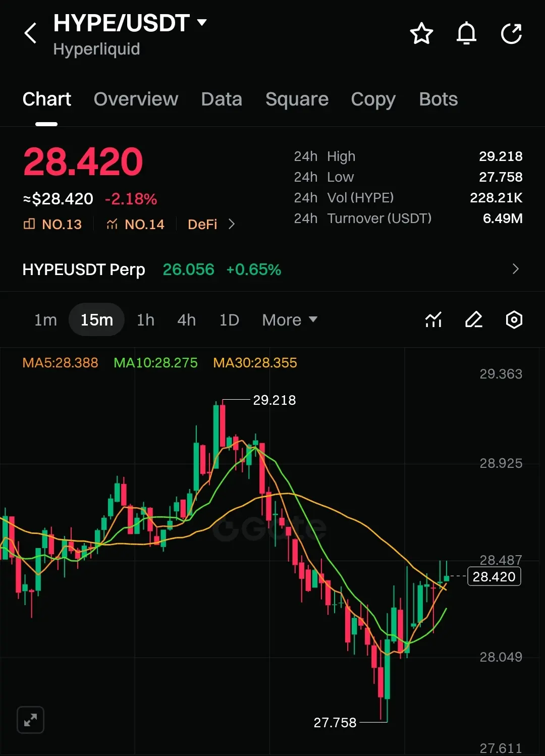Switch to the Overview tab
The height and width of the screenshot is (756, 545).
coord(136,99)
